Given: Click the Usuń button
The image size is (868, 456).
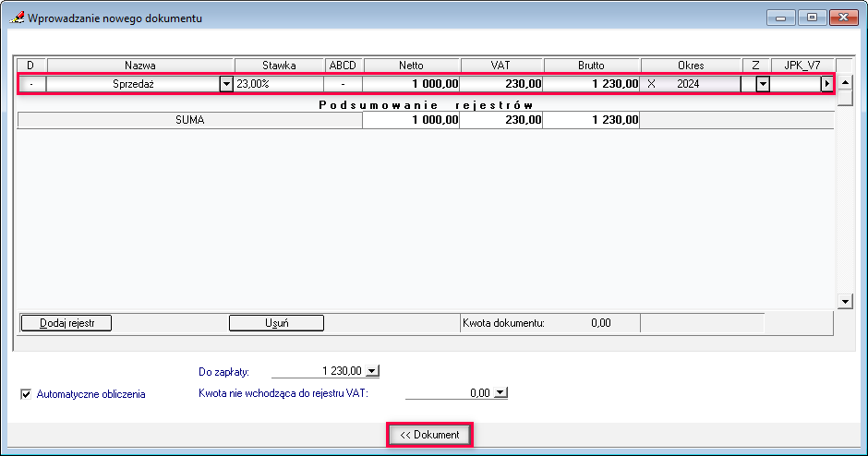Looking at the screenshot, I should coord(276,323).
